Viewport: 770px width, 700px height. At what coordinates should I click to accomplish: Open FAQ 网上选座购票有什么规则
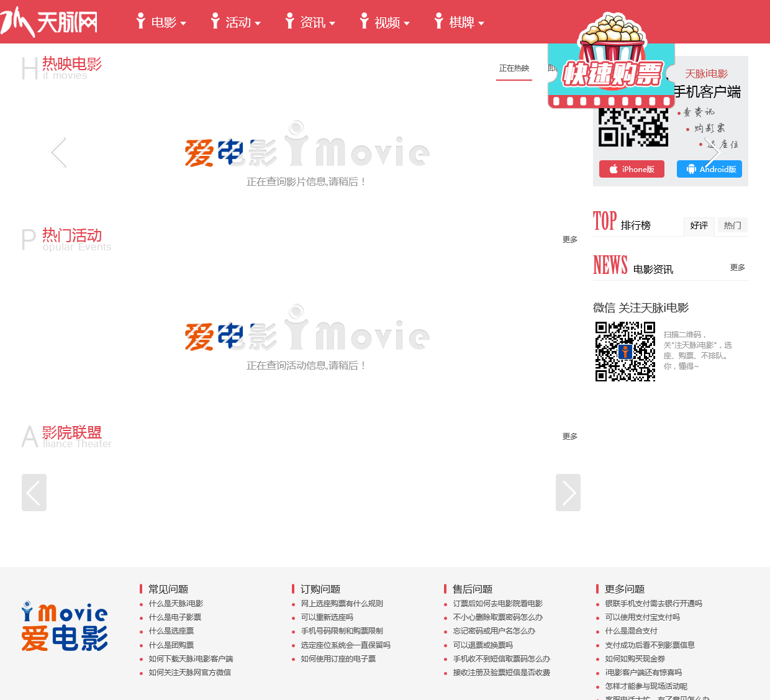point(342,604)
